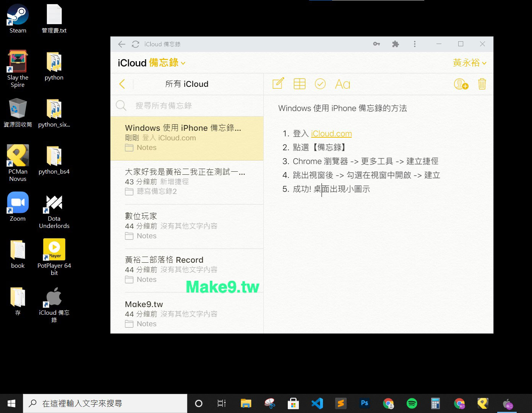Viewport: 532px width, 413px height.
Task: Select the python_six folder
Action: pos(54,113)
